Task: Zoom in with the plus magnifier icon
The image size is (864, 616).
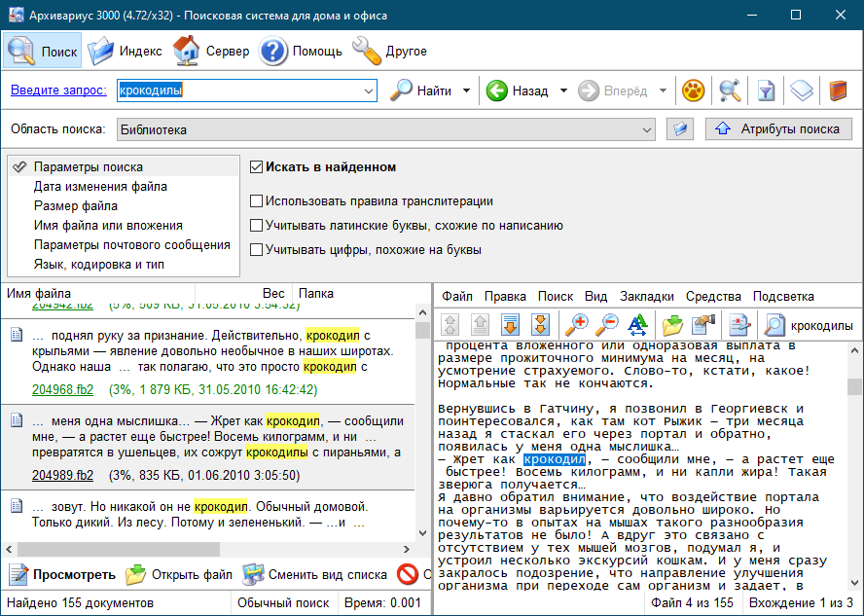Action: (x=576, y=325)
